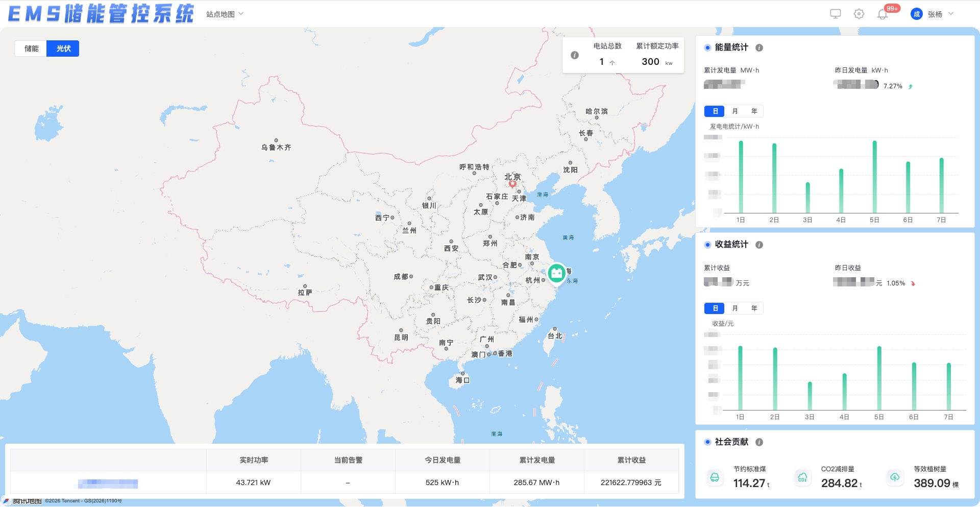980x507 pixels.
Task: Click the green up arrow beside 7.27%
Action: coord(911,86)
